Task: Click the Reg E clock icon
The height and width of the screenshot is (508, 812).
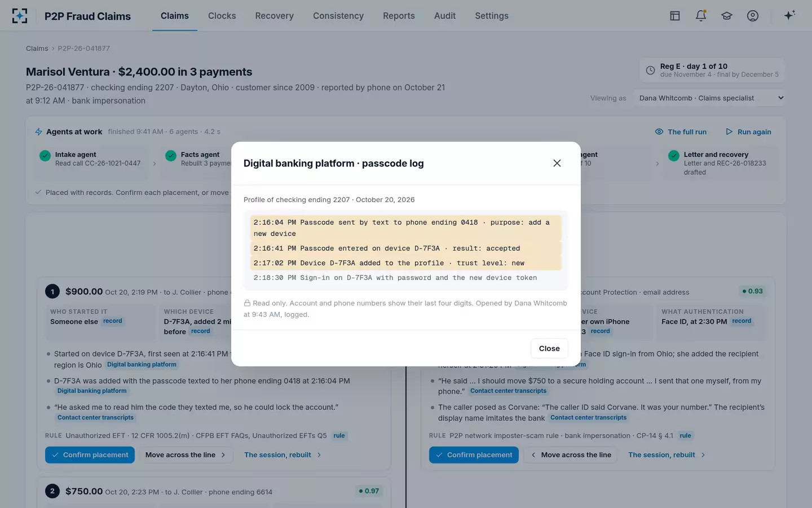Action: coord(650,70)
